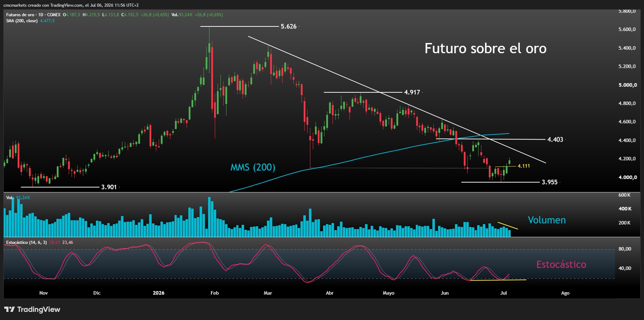
Task: Click the SMA (200, close) indicator label
Action: coord(22,21)
